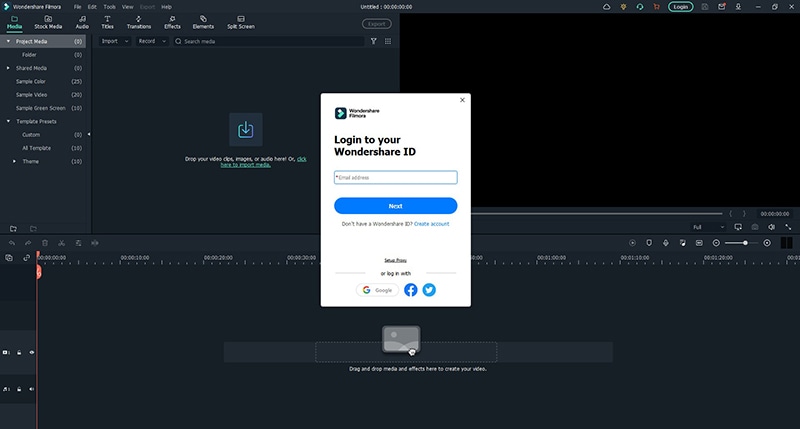Switch to the Transitions tab
This screenshot has height=429, width=800.
click(x=139, y=22)
